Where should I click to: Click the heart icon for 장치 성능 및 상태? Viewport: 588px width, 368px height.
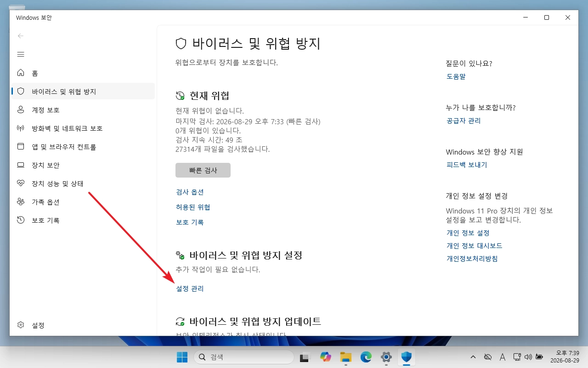[21, 183]
